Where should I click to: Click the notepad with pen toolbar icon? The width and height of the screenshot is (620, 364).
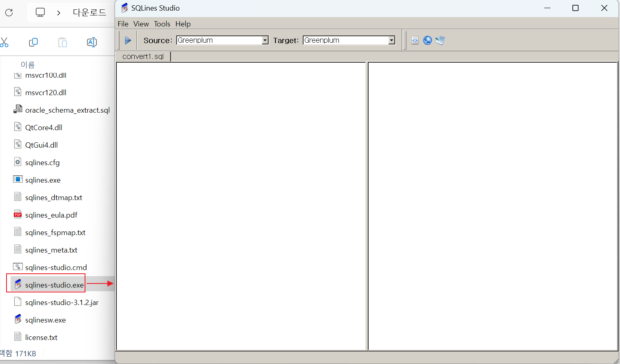440,40
